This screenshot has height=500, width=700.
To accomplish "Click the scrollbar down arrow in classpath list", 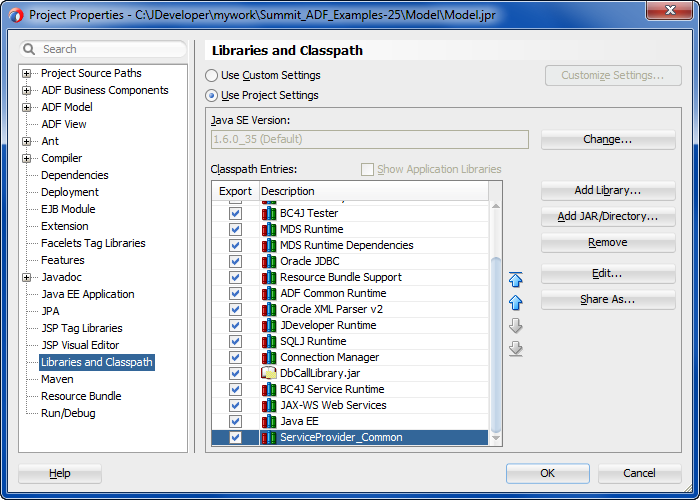I will (x=496, y=438).
